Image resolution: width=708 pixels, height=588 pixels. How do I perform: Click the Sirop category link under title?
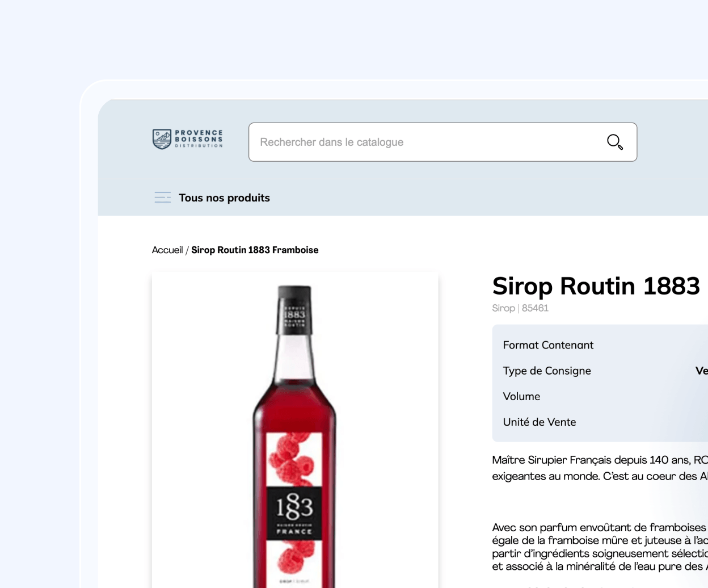click(x=503, y=308)
